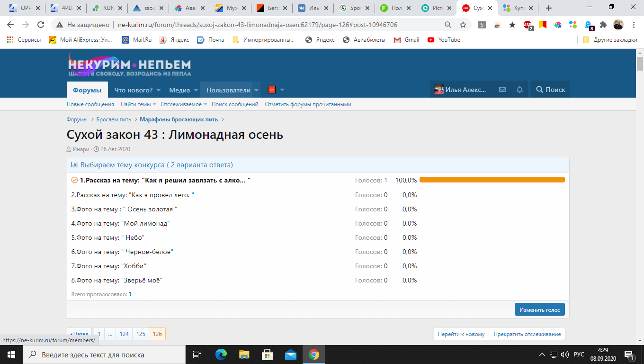The width and height of the screenshot is (644, 364).
Task: Open the Windows notification center
Action: [x=629, y=355]
